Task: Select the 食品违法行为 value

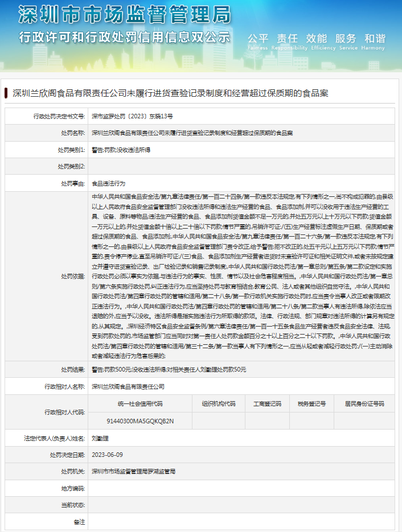Action: click(x=108, y=183)
